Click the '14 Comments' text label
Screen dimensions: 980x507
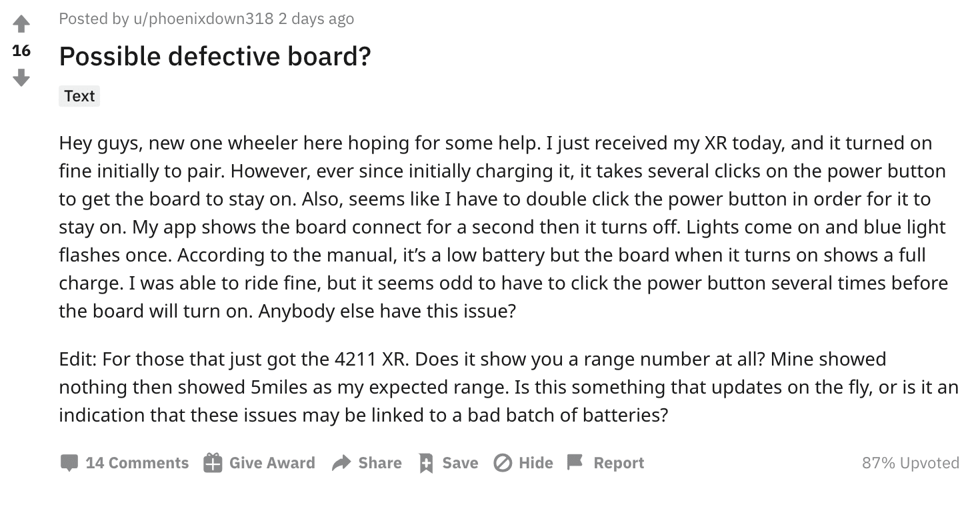tap(137, 463)
